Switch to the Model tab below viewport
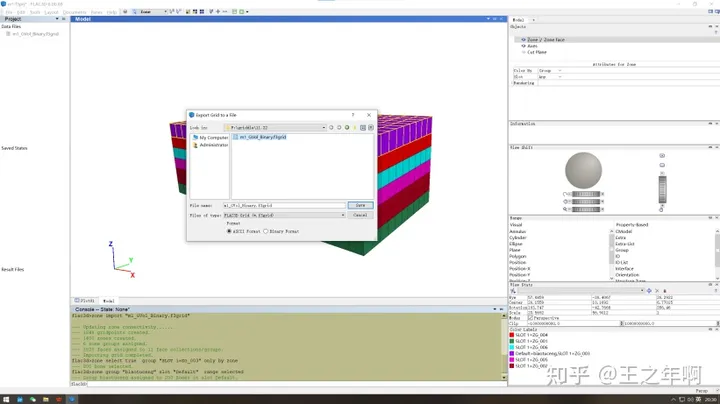Image resolution: width=720 pixels, height=404 pixels. coord(108,301)
